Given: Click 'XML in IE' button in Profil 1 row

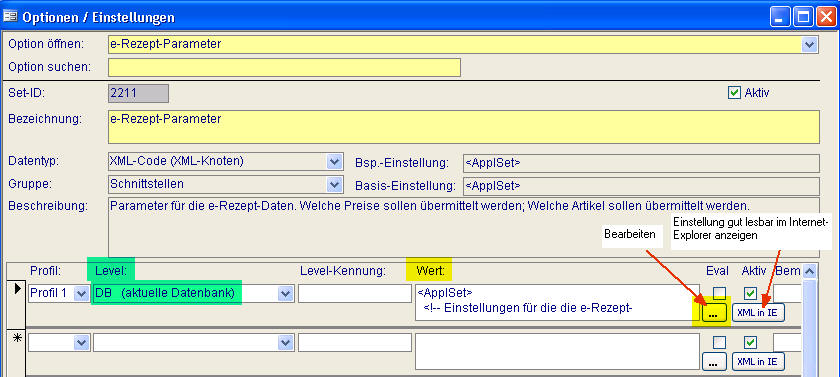Looking at the screenshot, I should coord(758,313).
